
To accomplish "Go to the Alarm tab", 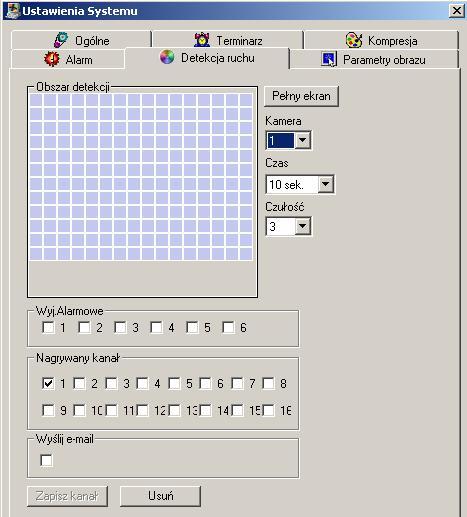I will (68, 59).
